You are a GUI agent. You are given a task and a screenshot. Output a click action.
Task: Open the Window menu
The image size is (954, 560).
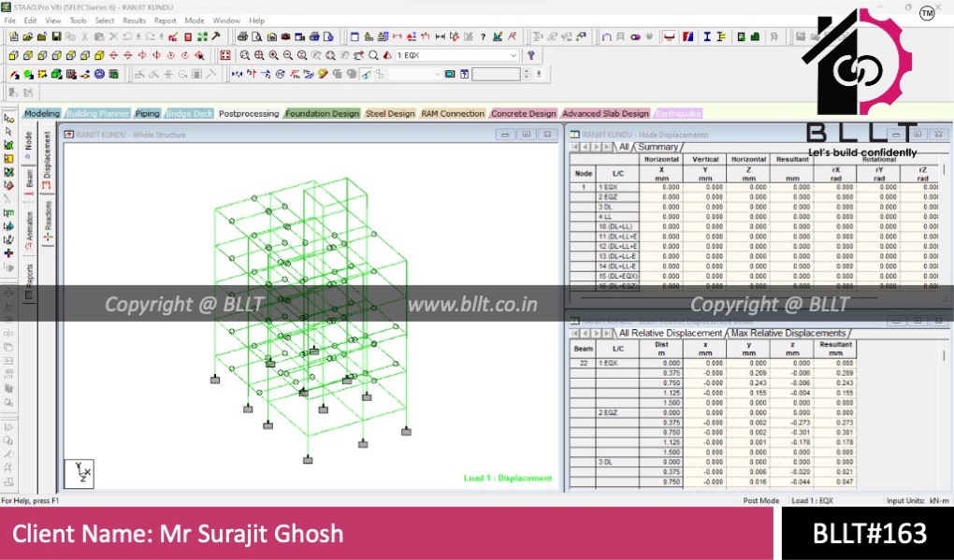[x=226, y=21]
